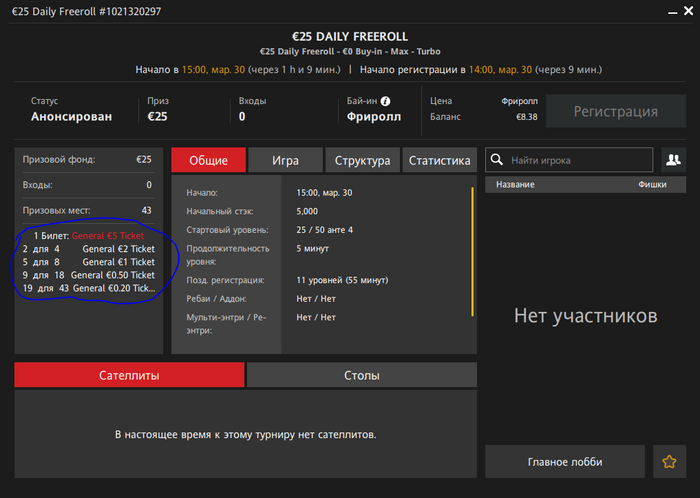Add tournament to favorites with star icon
The image size is (700, 498).
(x=669, y=461)
